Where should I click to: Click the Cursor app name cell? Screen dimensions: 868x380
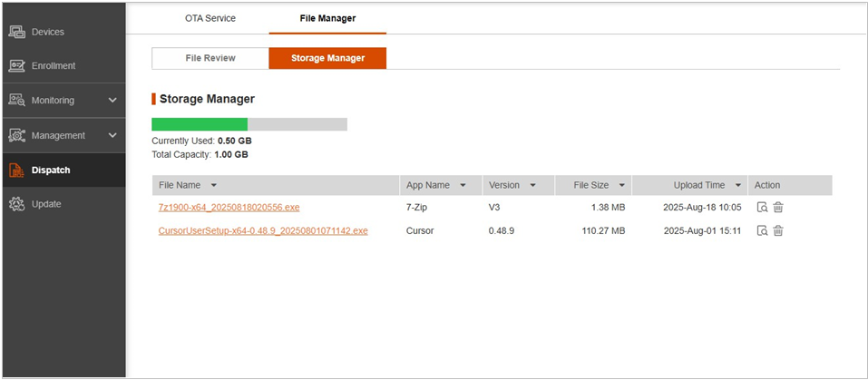420,230
